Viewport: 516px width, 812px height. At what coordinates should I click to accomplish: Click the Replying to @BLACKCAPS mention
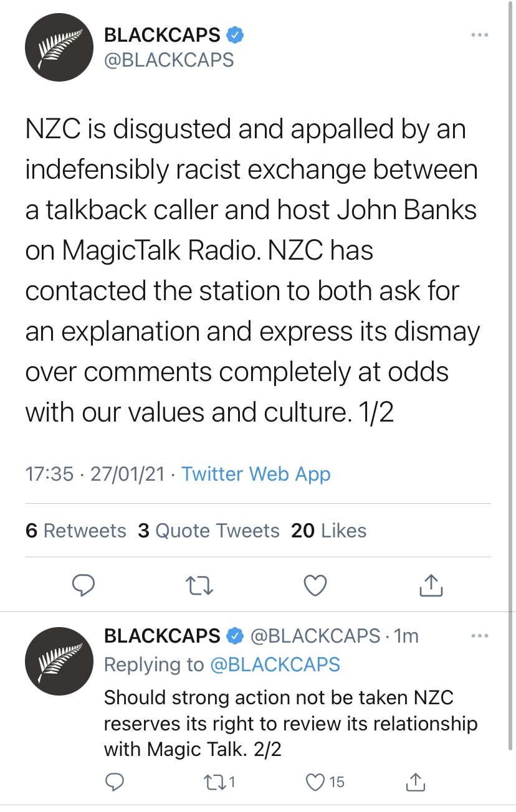tap(275, 664)
